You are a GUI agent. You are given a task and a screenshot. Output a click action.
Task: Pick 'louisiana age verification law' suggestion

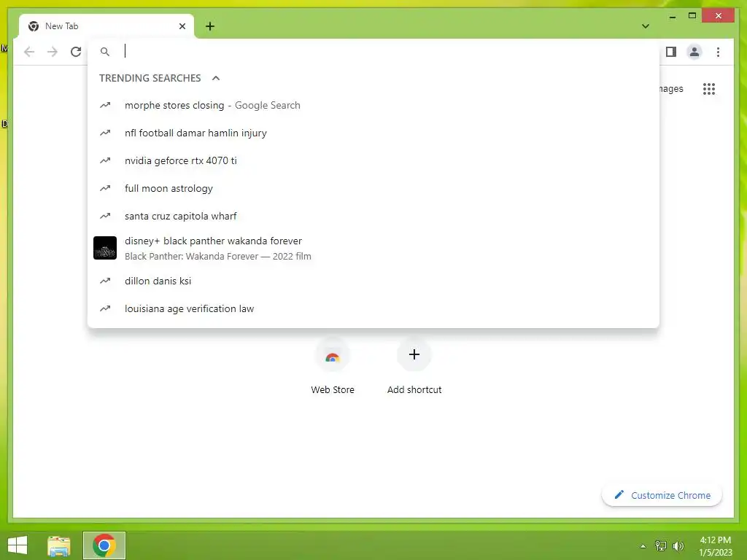point(373,308)
